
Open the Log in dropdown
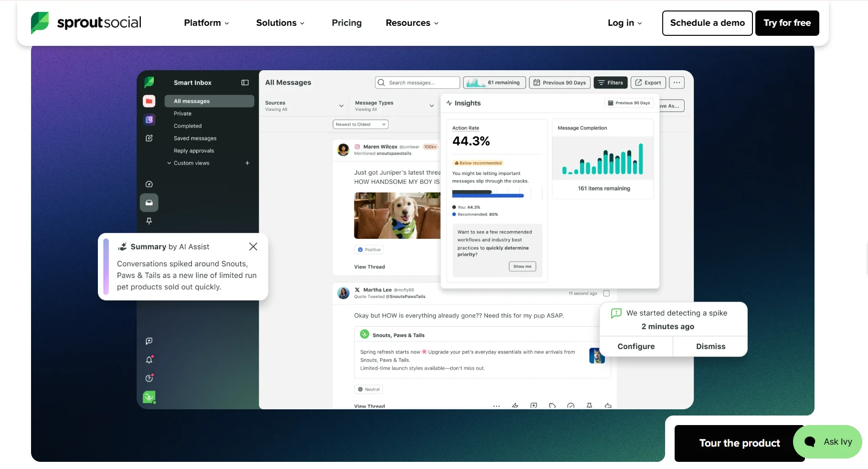pyautogui.click(x=625, y=23)
